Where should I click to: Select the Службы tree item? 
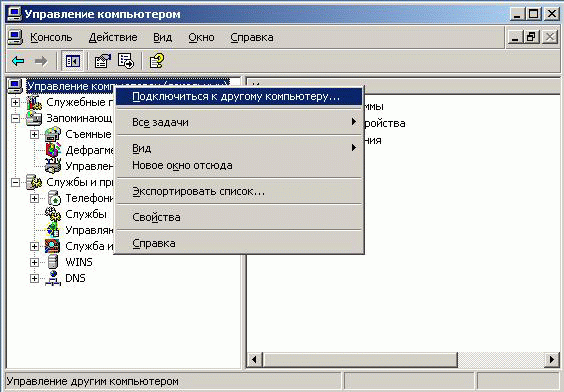[x=86, y=214]
